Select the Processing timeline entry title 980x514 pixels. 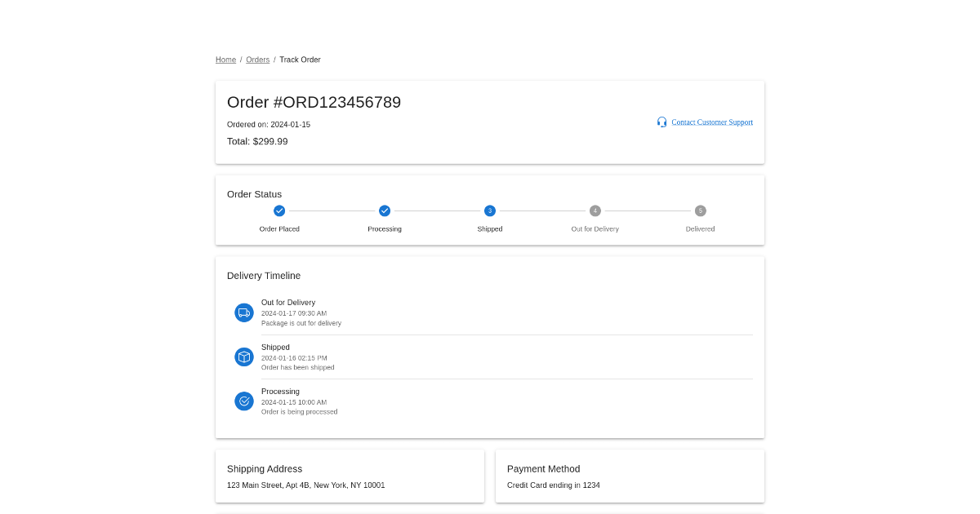click(280, 392)
